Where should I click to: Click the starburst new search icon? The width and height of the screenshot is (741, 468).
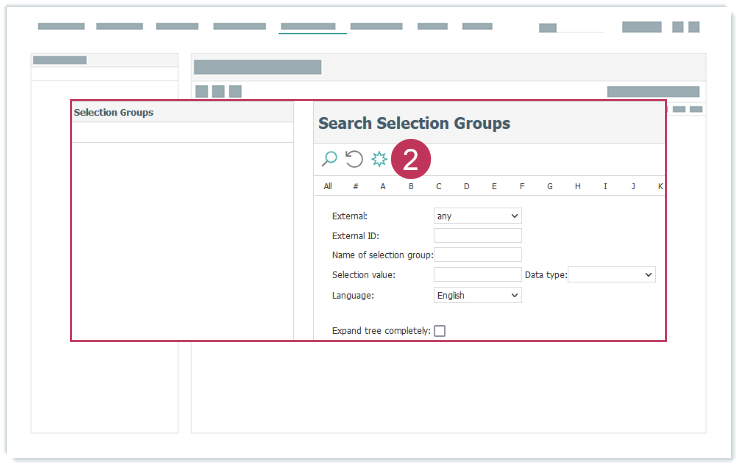379,159
